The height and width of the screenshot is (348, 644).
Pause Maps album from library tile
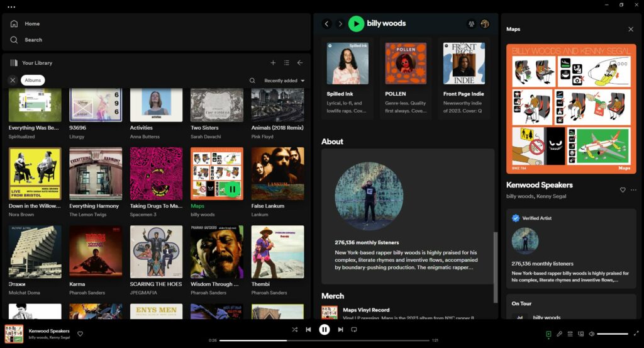pyautogui.click(x=232, y=189)
